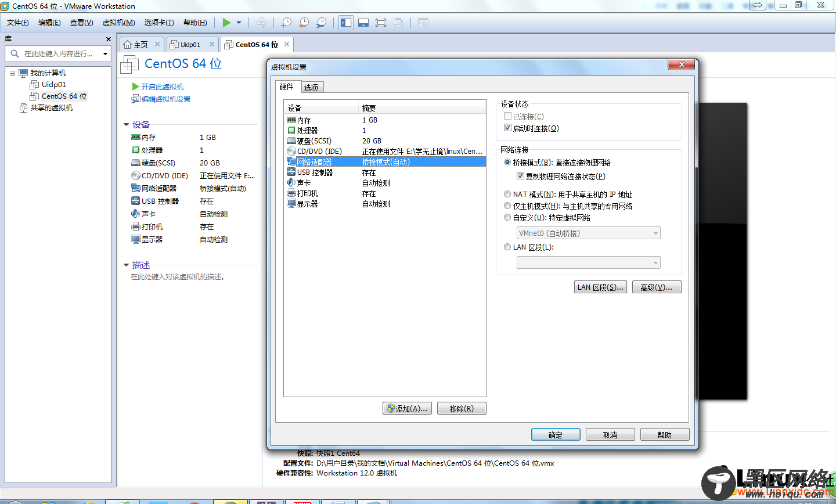Screen dimensions: 836x504
Task: Select the NAT 模式(N) radio button
Action: (x=507, y=195)
